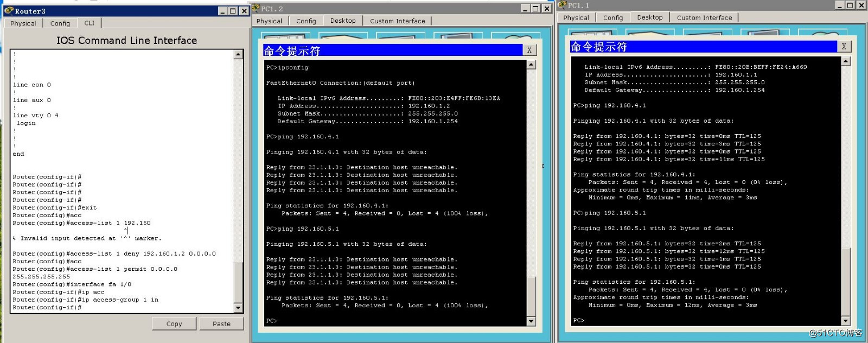Click scroll-up arrow in Router3 CLI
868x343 pixels.
click(238, 55)
